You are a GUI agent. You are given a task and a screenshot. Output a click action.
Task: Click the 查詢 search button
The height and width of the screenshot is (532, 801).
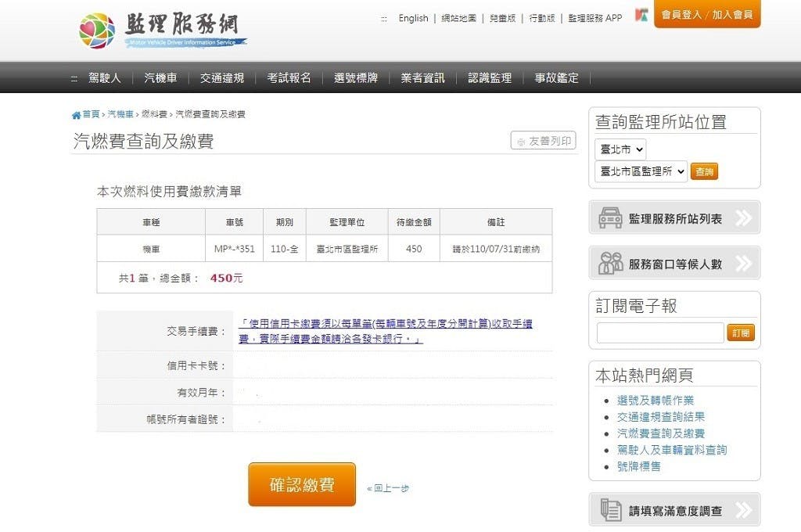tap(704, 171)
